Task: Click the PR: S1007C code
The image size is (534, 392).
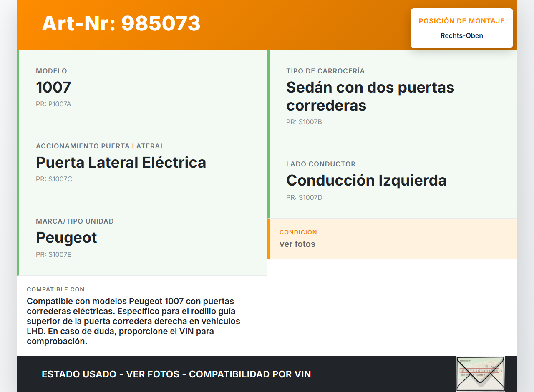Action: tap(54, 179)
